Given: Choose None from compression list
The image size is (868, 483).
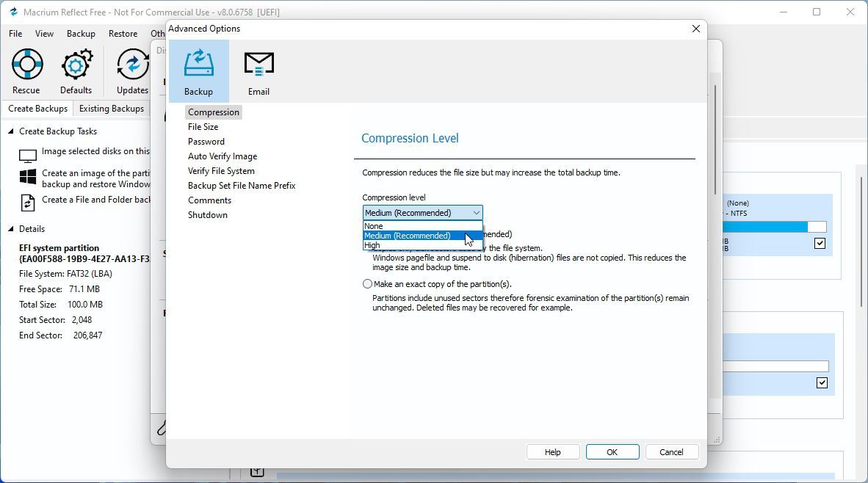Looking at the screenshot, I should pos(422,226).
